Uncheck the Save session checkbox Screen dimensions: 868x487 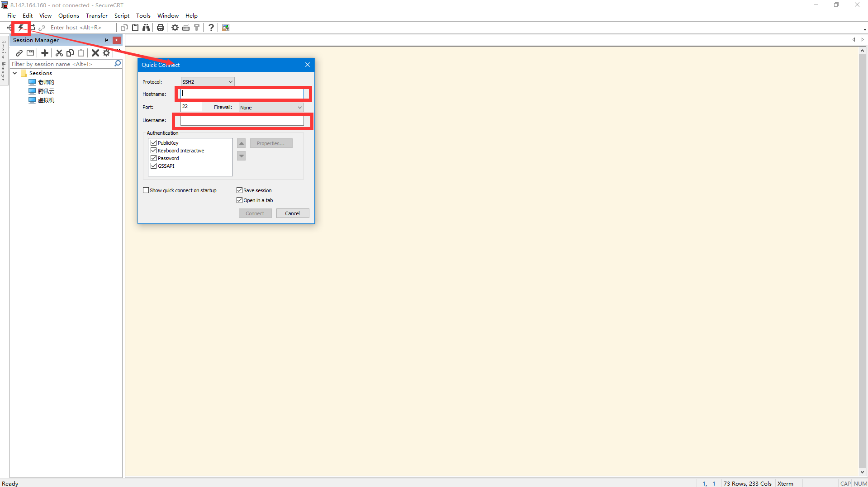[x=240, y=190]
